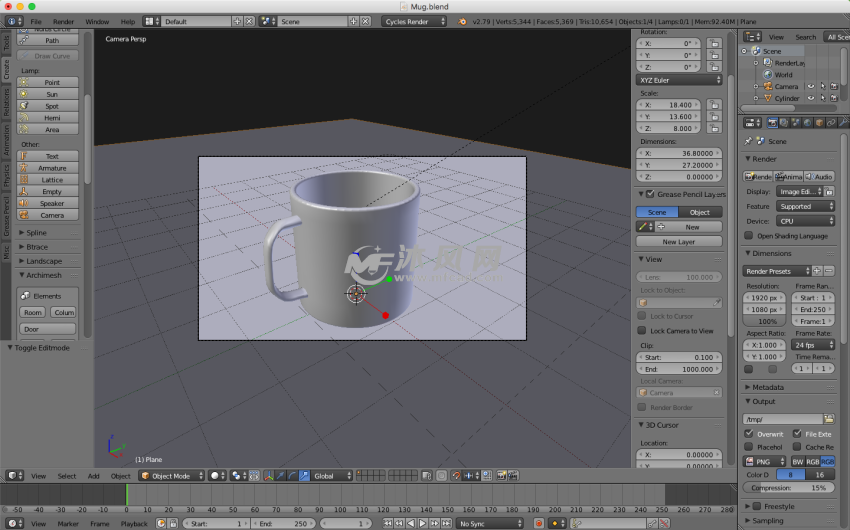
Task: Add a Camera object from the Other list
Action: pos(52,215)
